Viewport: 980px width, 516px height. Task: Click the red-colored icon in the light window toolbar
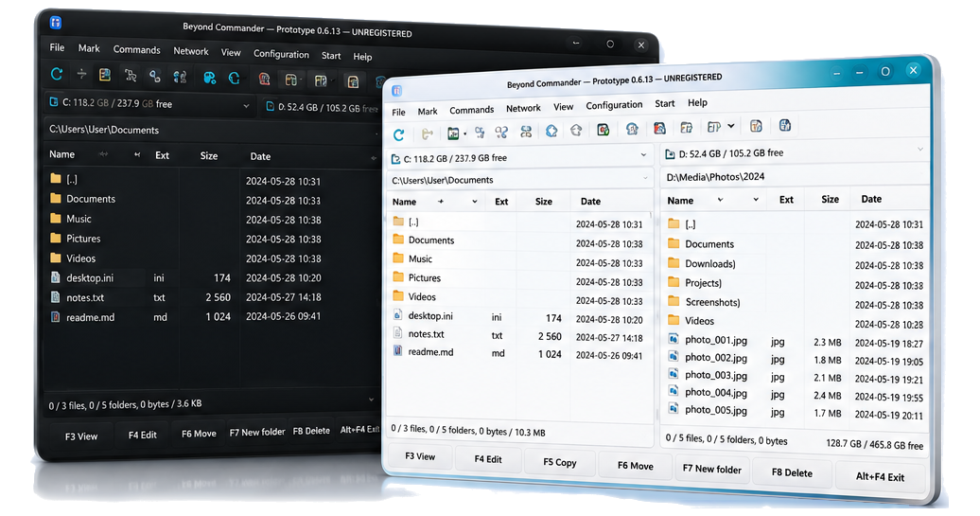pyautogui.click(x=659, y=128)
